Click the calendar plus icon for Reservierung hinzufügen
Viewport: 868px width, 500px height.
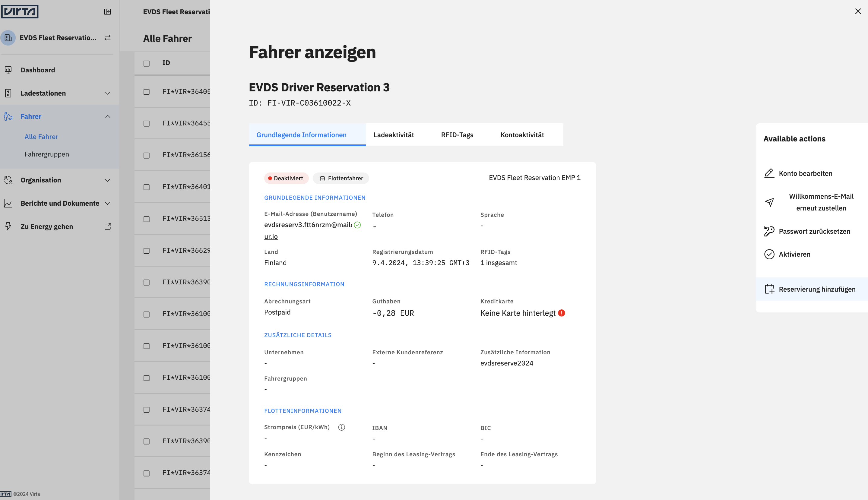click(x=769, y=289)
